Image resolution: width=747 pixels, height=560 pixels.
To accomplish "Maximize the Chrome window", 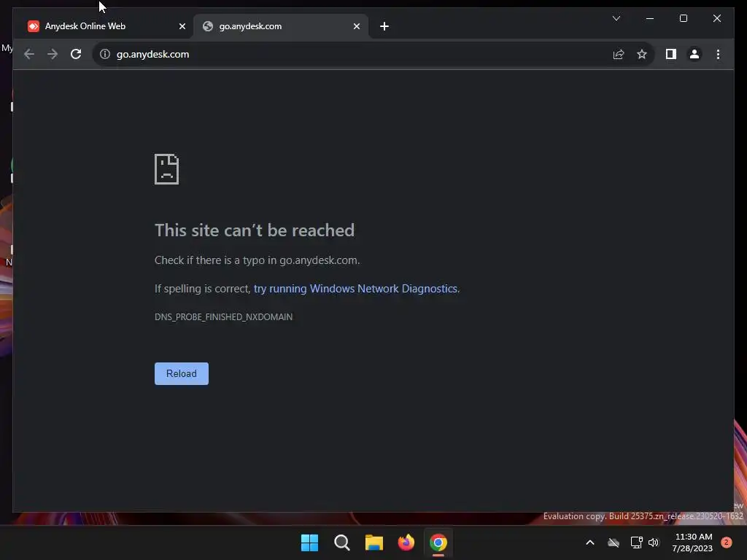I will click(x=683, y=18).
